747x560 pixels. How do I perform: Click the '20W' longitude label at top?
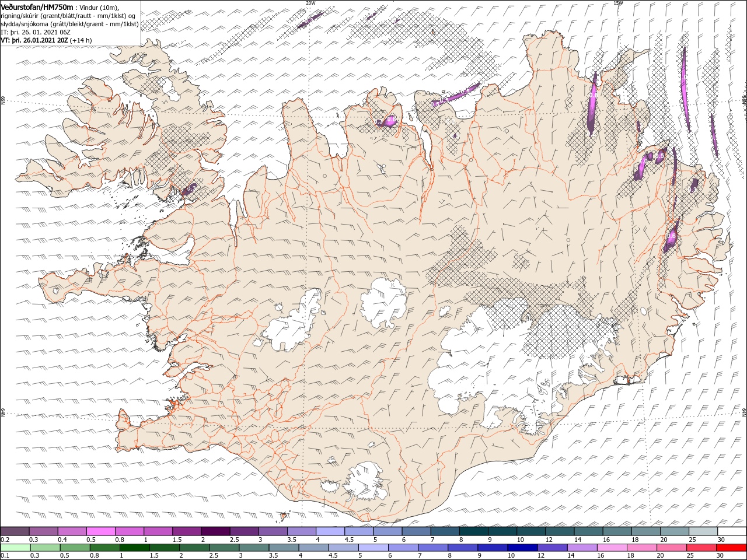point(310,3)
